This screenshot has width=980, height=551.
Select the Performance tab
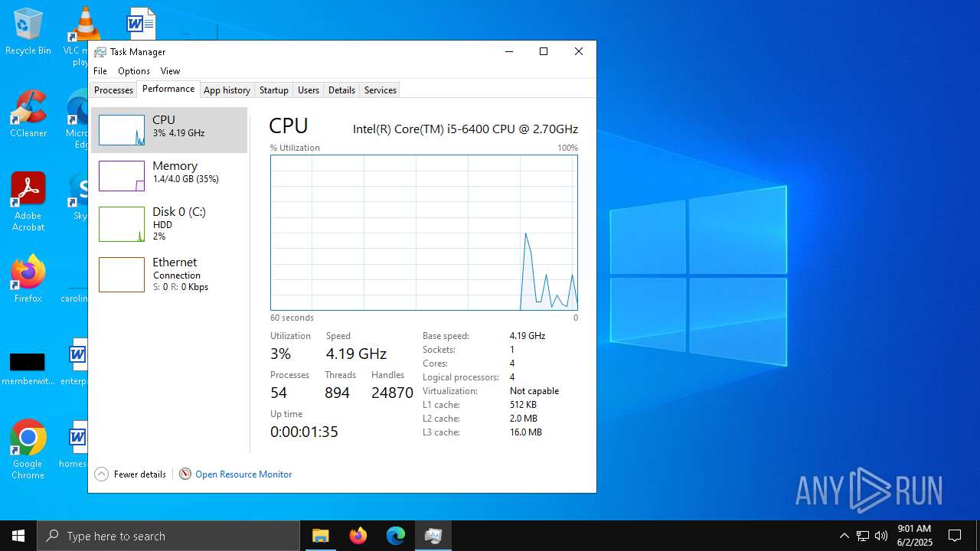[x=168, y=89]
